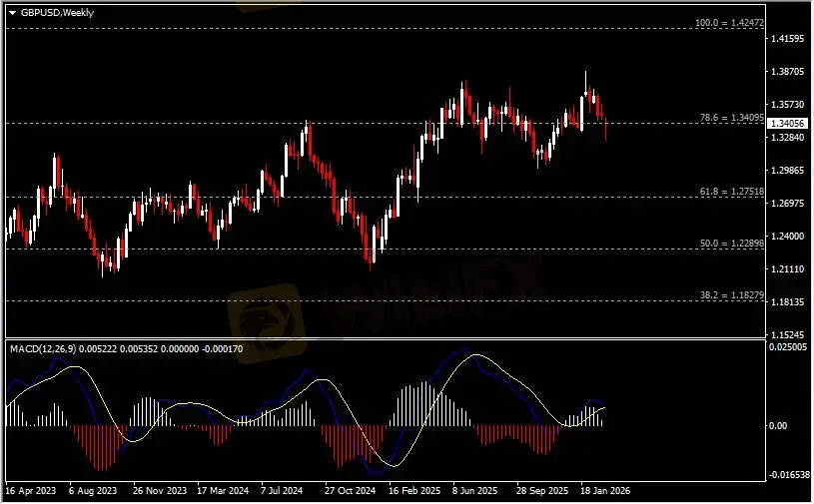Click the current price tag 1.34056

(789, 124)
